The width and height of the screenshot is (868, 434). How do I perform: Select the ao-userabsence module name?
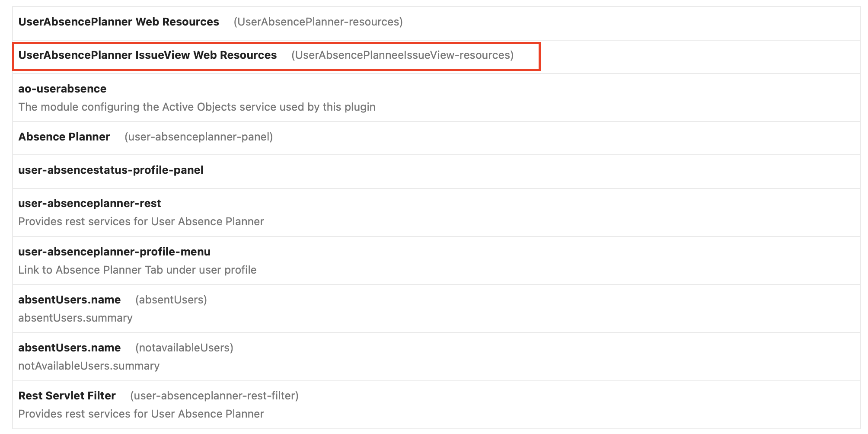click(62, 89)
